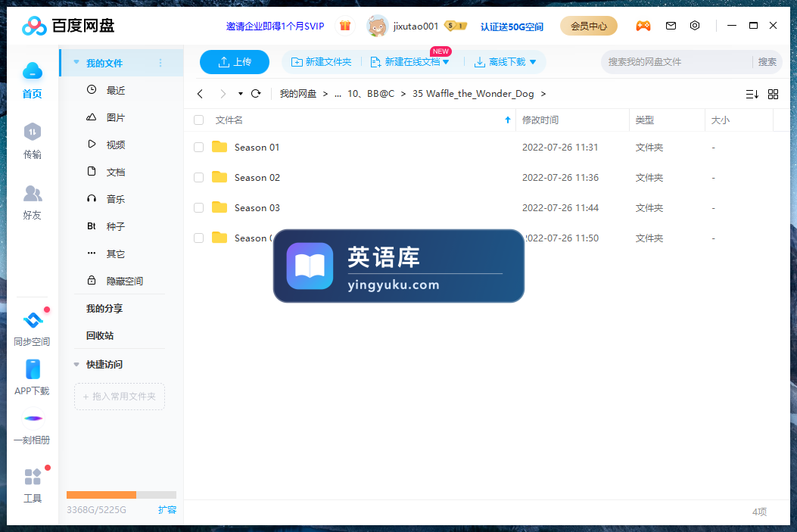Sort by 修改时间 column header
Image resolution: width=797 pixels, height=532 pixels.
pyautogui.click(x=540, y=120)
